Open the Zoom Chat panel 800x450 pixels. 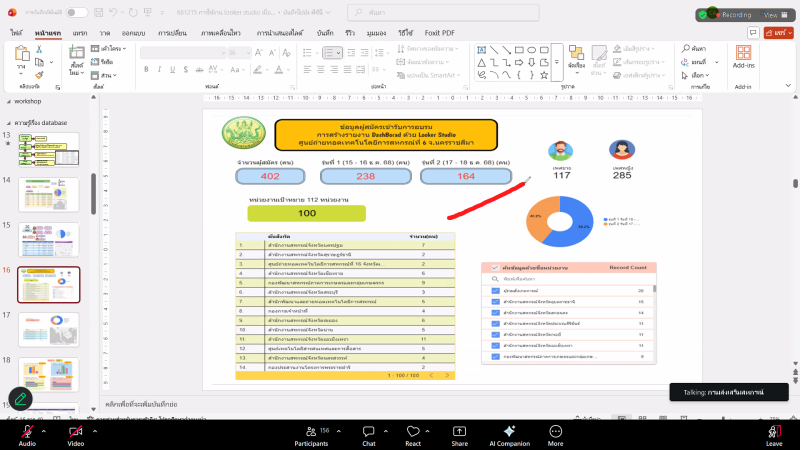tap(369, 429)
